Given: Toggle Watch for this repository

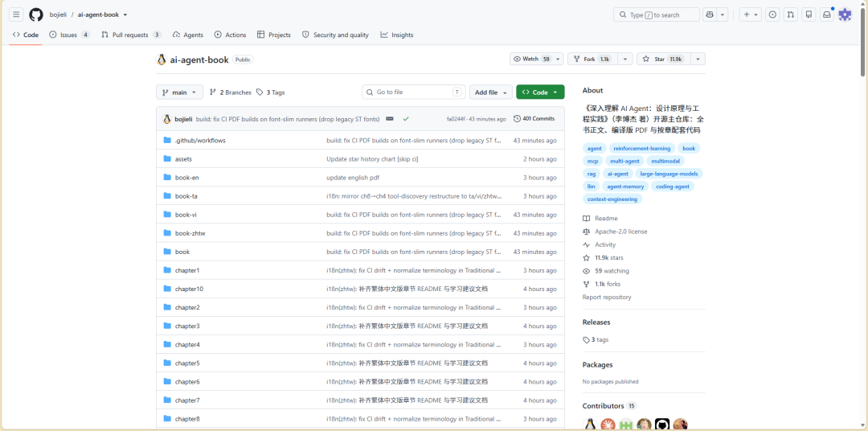Looking at the screenshot, I should click(x=531, y=59).
